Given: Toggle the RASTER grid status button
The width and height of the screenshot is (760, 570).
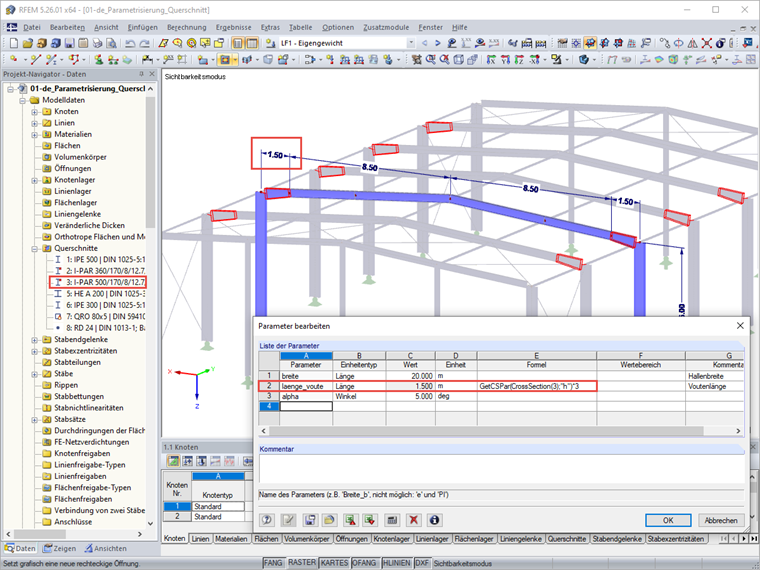Looking at the screenshot, I should click(301, 563).
